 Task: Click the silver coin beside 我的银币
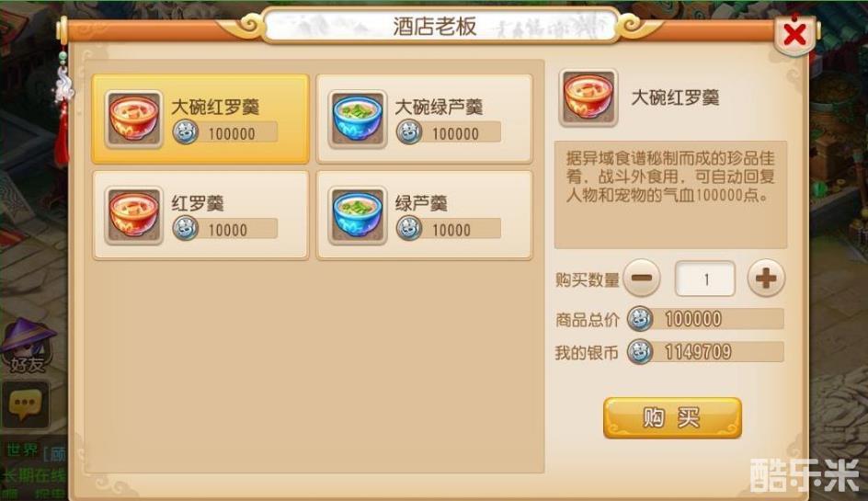(x=639, y=351)
